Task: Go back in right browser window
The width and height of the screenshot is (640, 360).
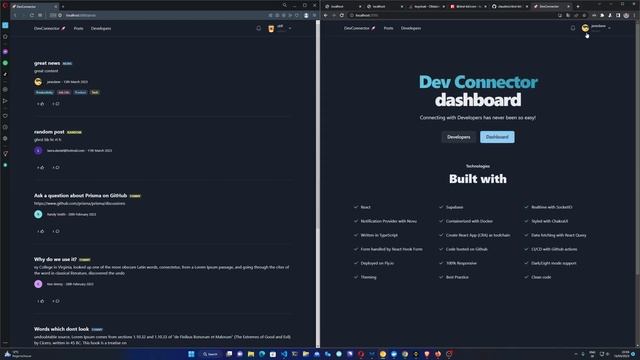Action: (x=326, y=15)
